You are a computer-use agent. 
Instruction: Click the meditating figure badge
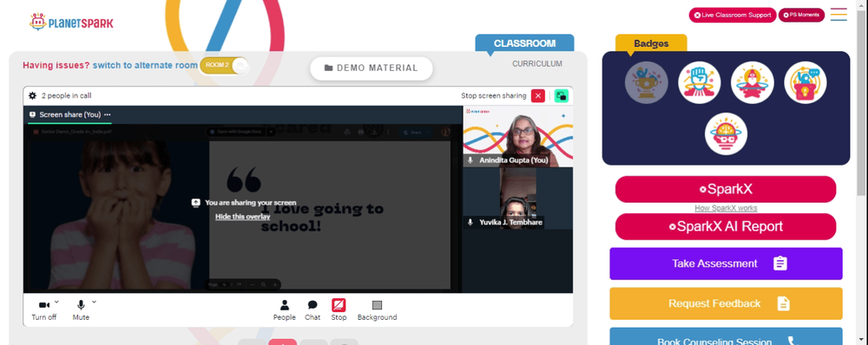[x=753, y=82]
